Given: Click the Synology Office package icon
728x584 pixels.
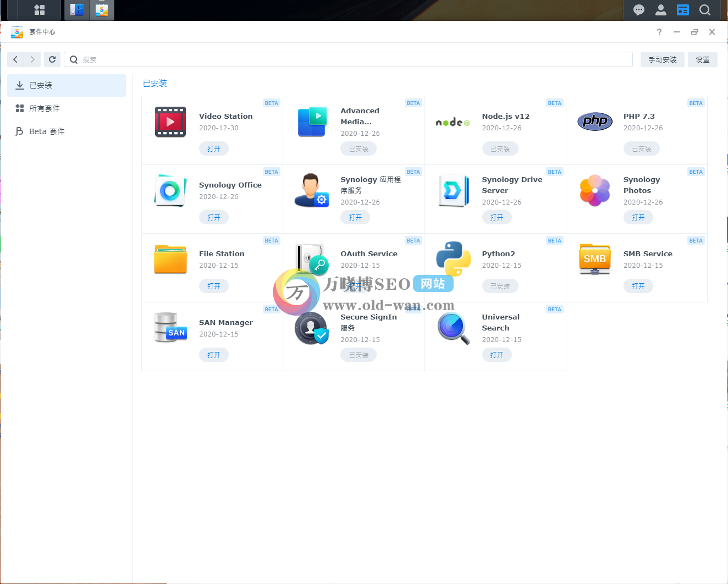Looking at the screenshot, I should click(170, 191).
